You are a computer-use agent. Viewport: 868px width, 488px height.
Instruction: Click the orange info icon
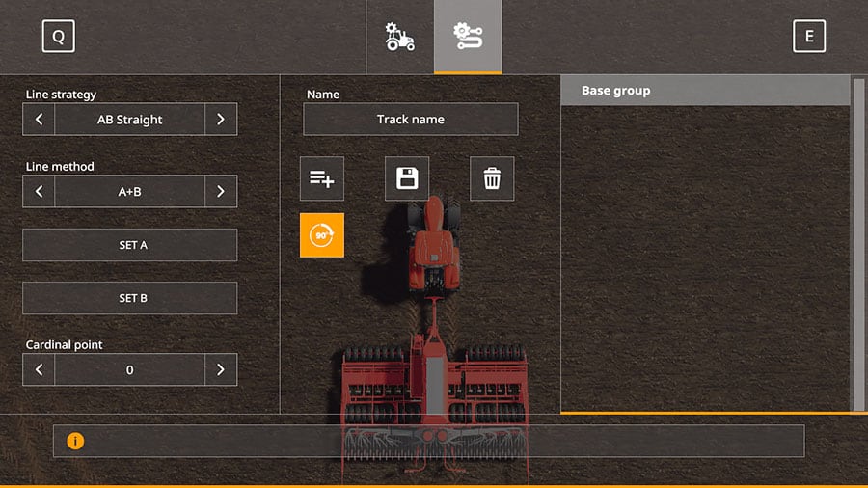[x=75, y=441]
